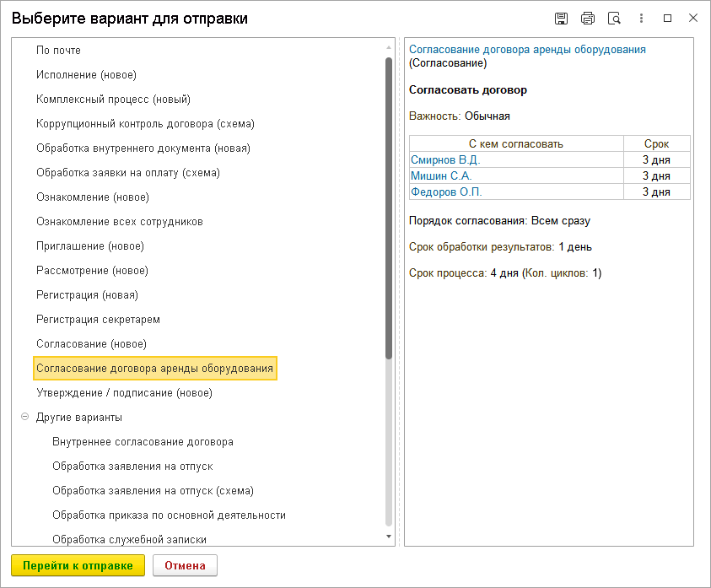Click the list vertical scrollbar thumb
Screen dimensions: 711x588
click(389, 208)
